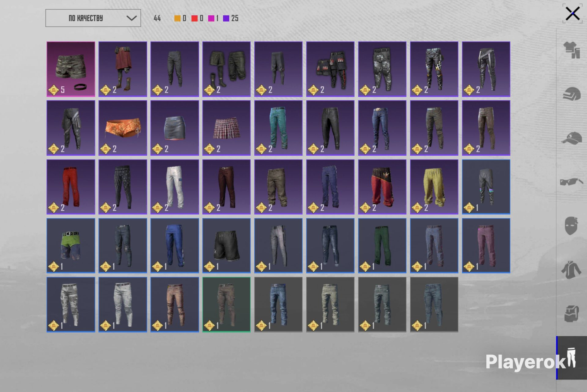Select the brown pants in the green-bordered tile
This screenshot has width=587, height=392.
point(226,305)
